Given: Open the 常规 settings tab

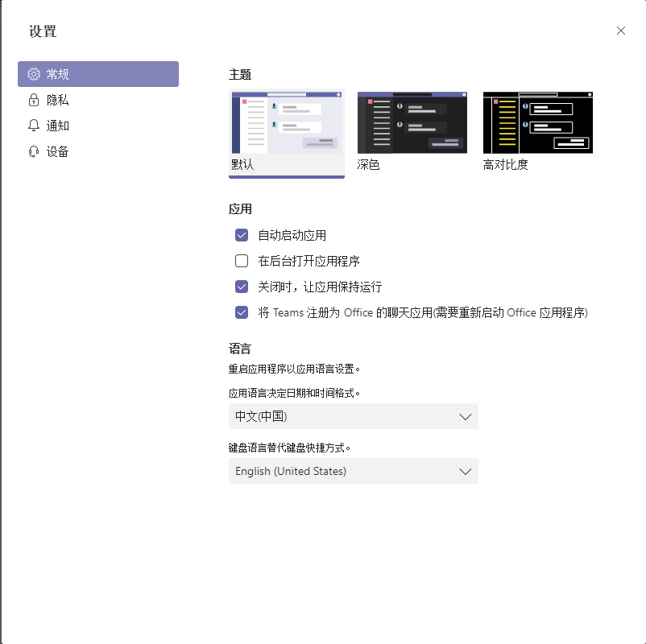Looking at the screenshot, I should (98, 74).
